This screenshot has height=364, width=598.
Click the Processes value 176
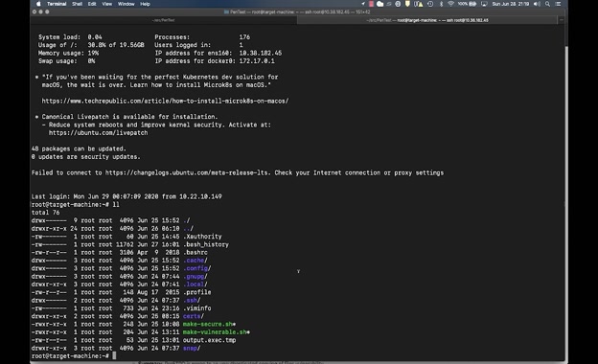tap(244, 37)
